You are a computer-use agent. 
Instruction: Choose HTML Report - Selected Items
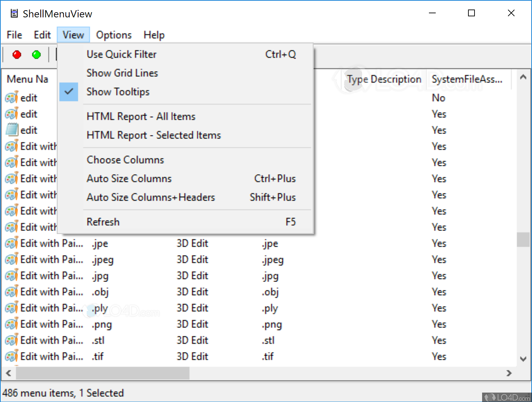tap(154, 135)
